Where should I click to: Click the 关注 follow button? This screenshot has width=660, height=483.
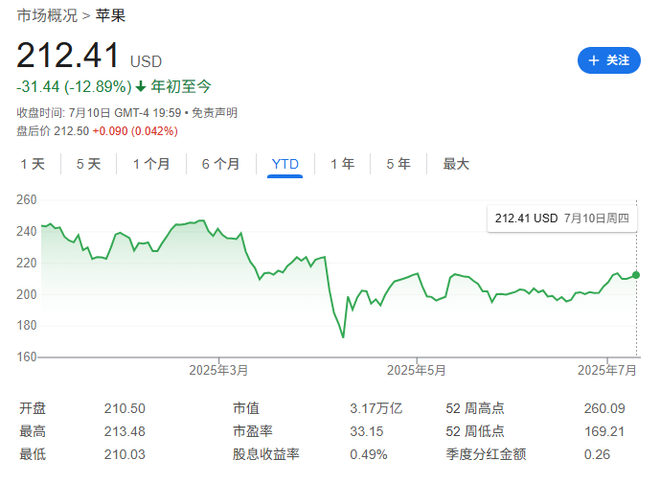click(609, 60)
